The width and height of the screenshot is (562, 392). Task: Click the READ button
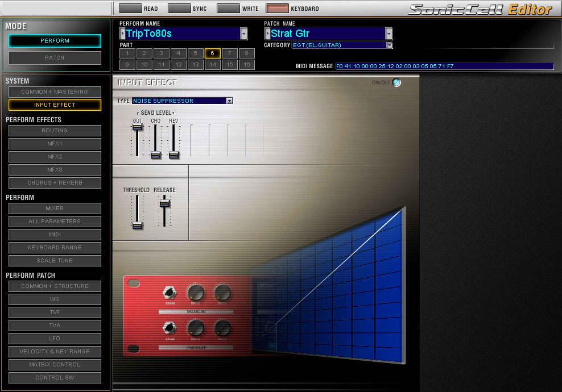pos(130,8)
